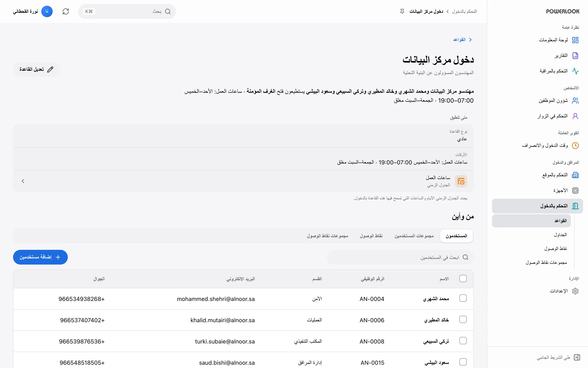
Task: Click the pin icon beside breadcrumb
Action: [402, 11]
